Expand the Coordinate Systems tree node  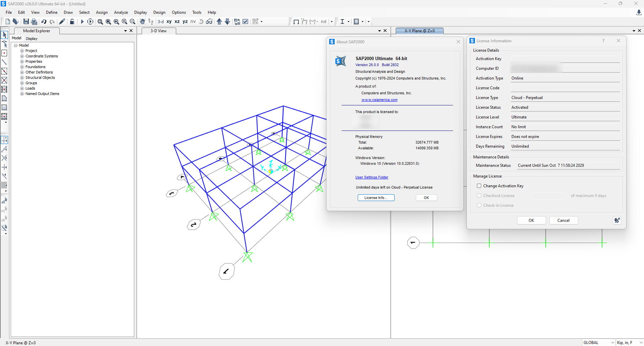tap(22, 56)
